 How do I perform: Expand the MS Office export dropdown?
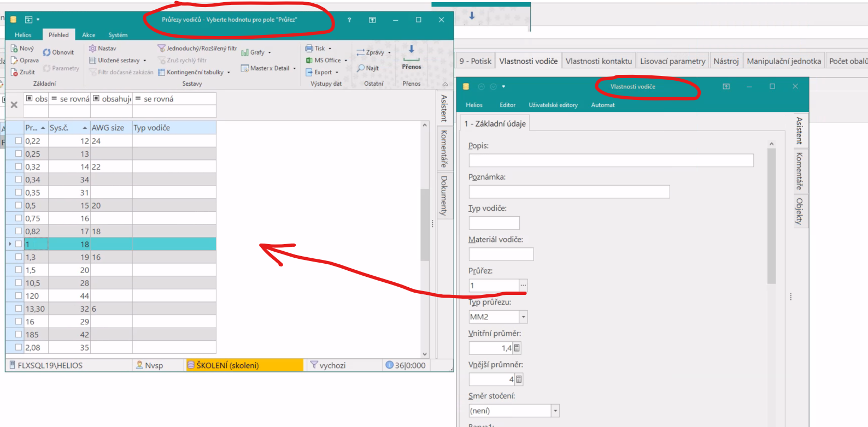(x=346, y=61)
